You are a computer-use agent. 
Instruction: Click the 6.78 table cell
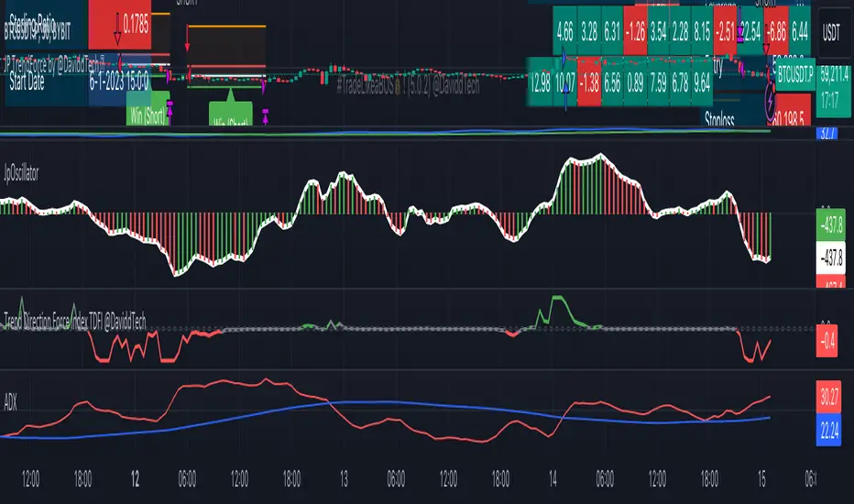(680, 82)
